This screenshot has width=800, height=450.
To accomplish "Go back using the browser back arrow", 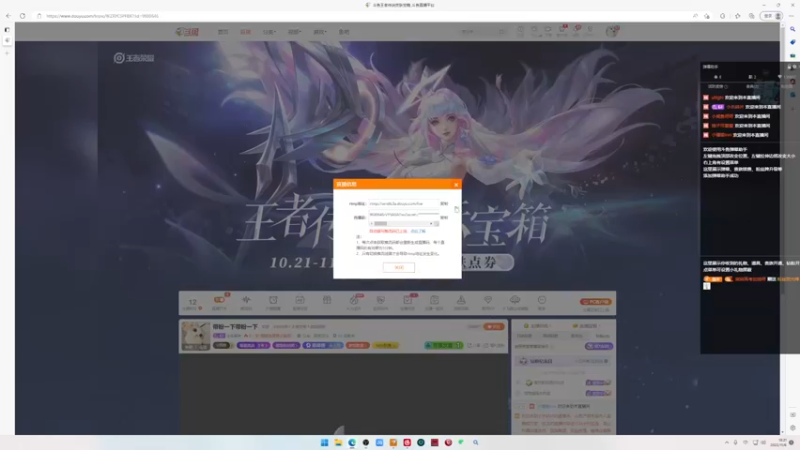I will click(8, 16).
